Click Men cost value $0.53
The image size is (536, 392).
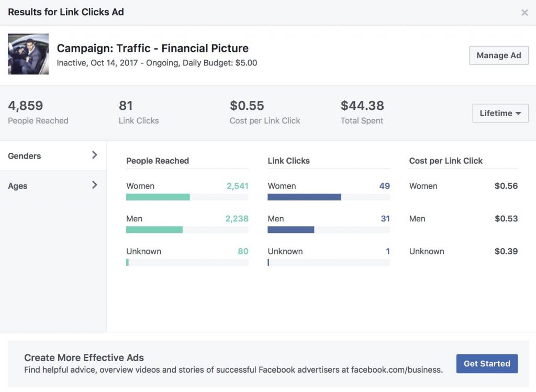506,219
